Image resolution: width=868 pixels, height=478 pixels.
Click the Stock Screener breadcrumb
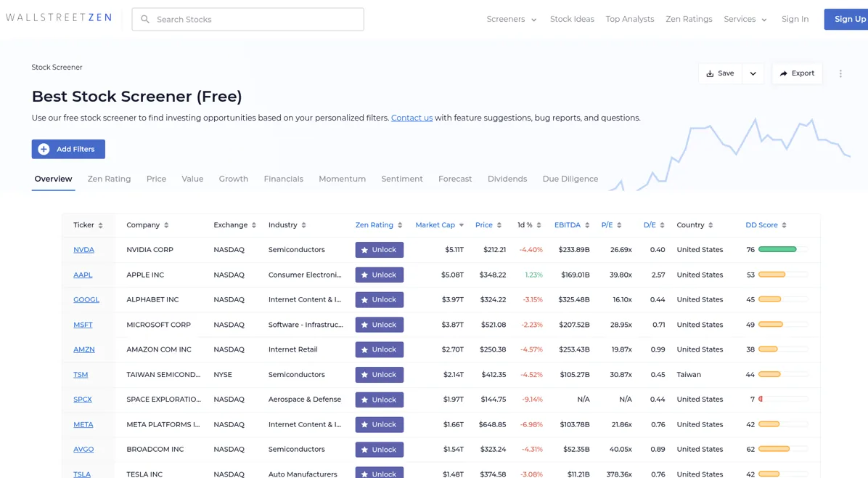[x=57, y=67]
